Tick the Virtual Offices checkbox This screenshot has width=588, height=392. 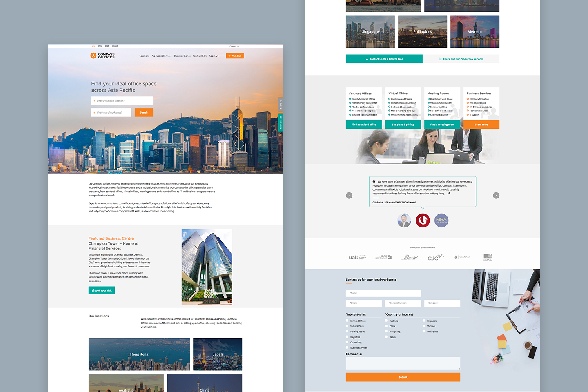tap(347, 326)
